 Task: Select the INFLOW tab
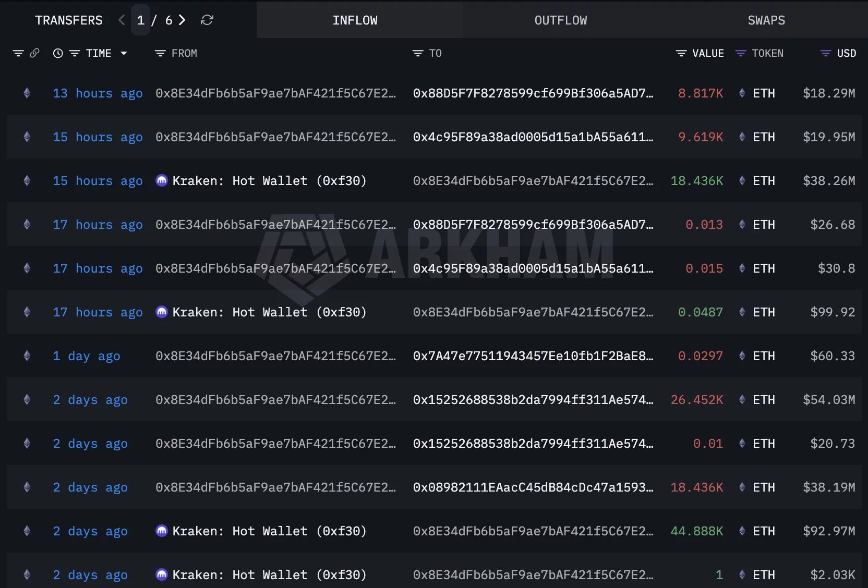[x=355, y=20]
